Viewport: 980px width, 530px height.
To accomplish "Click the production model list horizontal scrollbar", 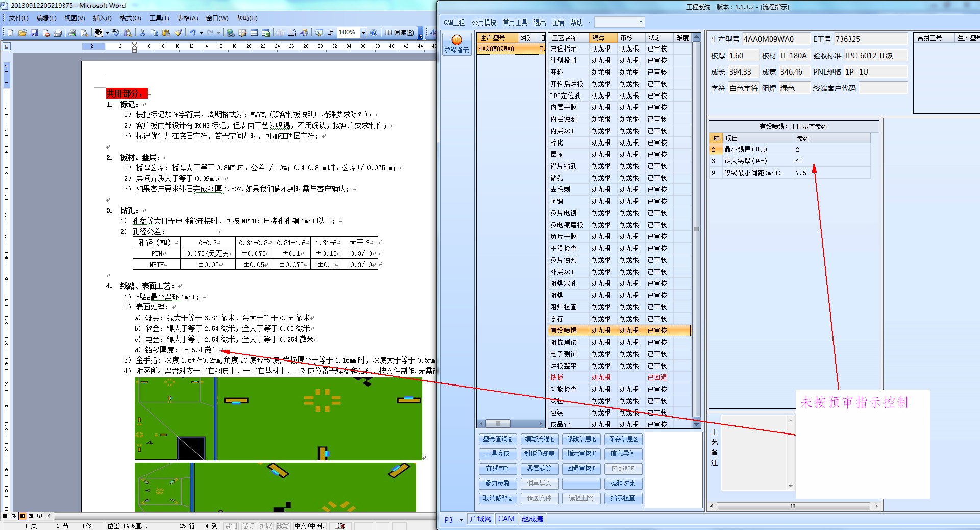I will [x=511, y=424].
